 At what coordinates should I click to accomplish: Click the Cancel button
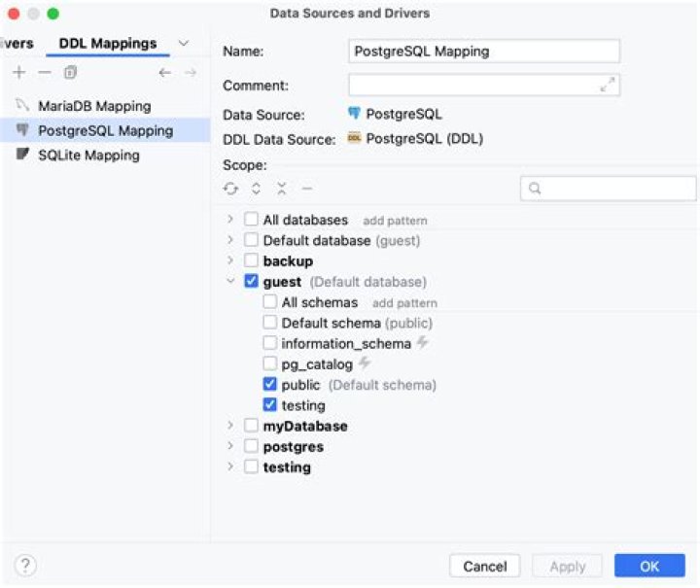(x=485, y=566)
